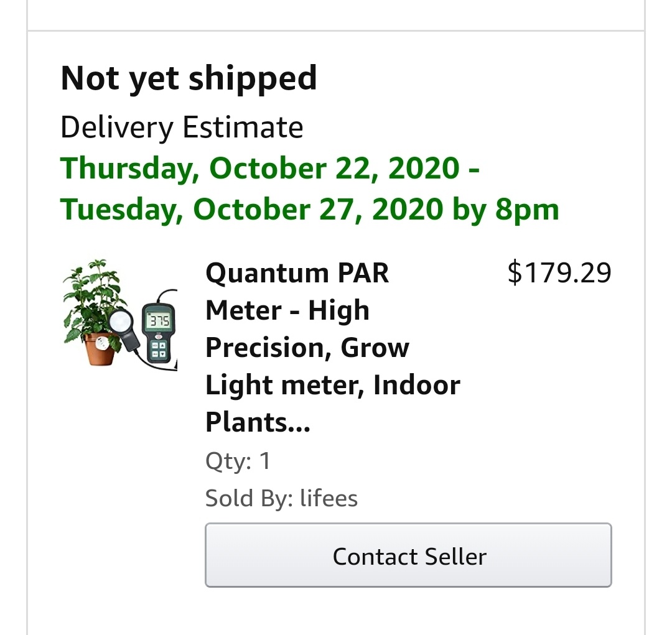
Task: Click the truncated Plants... title ending
Action: [x=258, y=422]
